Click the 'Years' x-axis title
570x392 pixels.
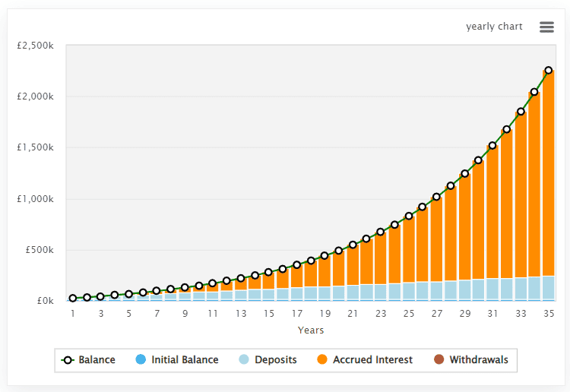tap(311, 330)
